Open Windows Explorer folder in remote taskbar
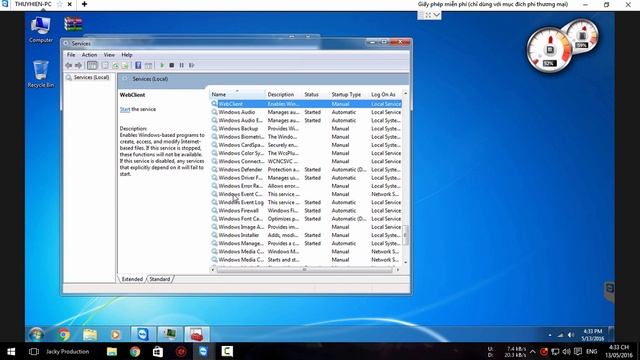 [x=90, y=335]
